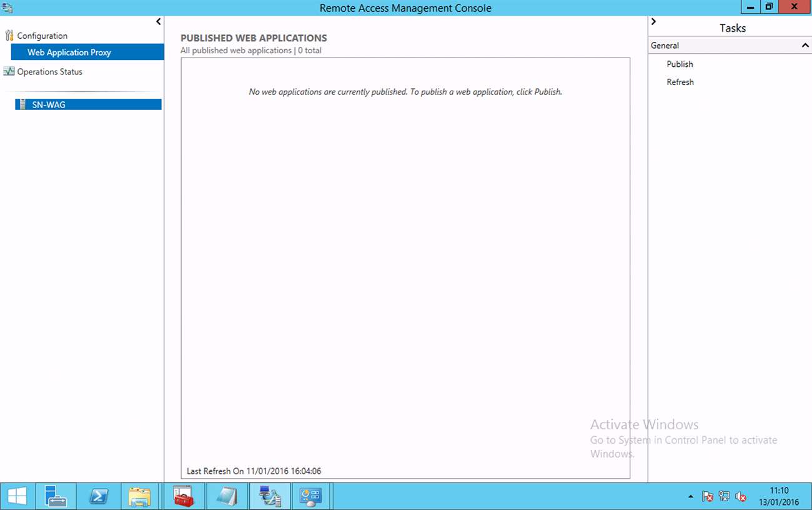Click the 'No web applications are currently published' message
This screenshot has width=812, height=510.
coord(405,92)
